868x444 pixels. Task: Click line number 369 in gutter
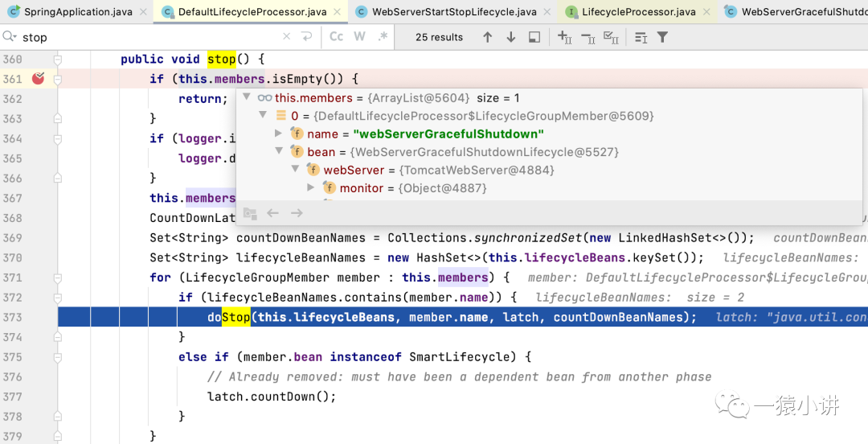[x=13, y=238]
